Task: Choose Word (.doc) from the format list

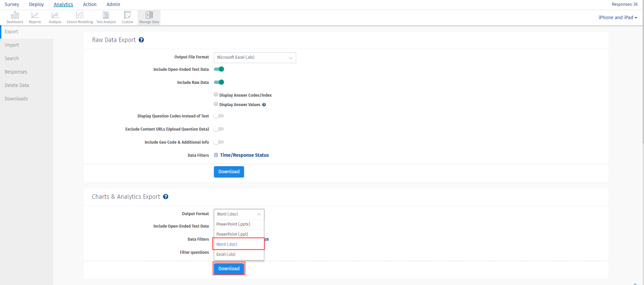Action: (x=239, y=244)
